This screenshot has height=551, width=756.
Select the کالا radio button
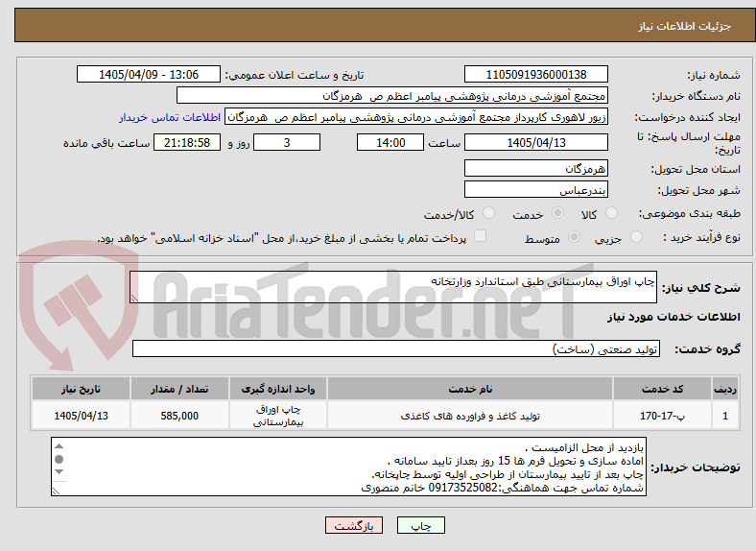611,213
